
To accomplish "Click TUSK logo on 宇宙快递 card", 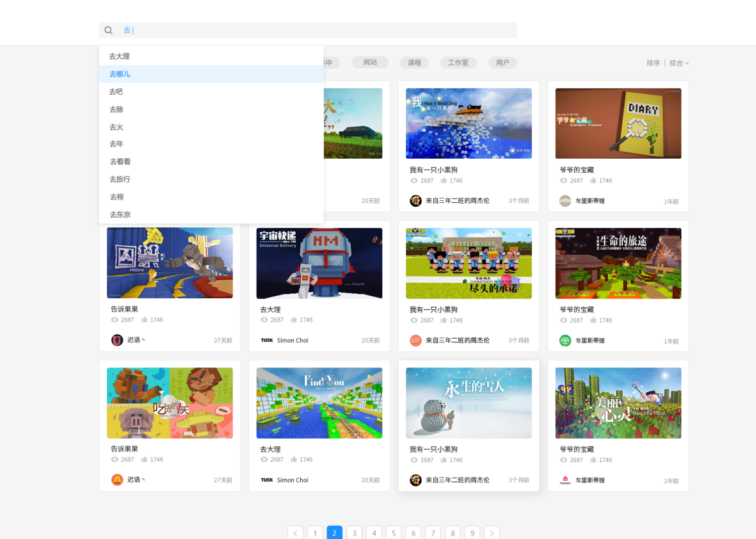I will click(x=267, y=341).
